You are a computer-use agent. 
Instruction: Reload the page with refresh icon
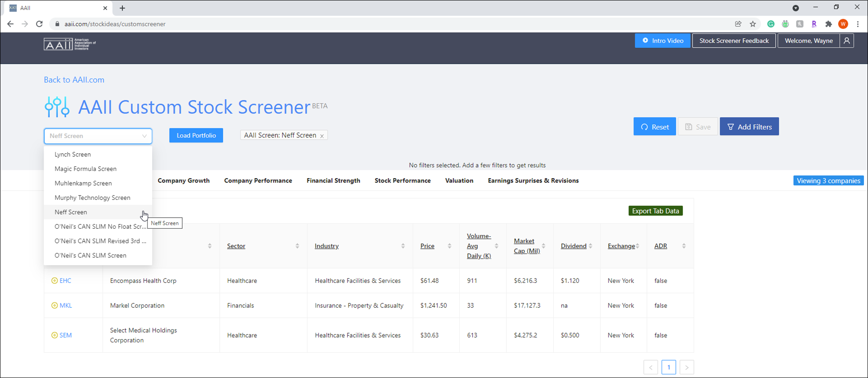[x=39, y=24]
